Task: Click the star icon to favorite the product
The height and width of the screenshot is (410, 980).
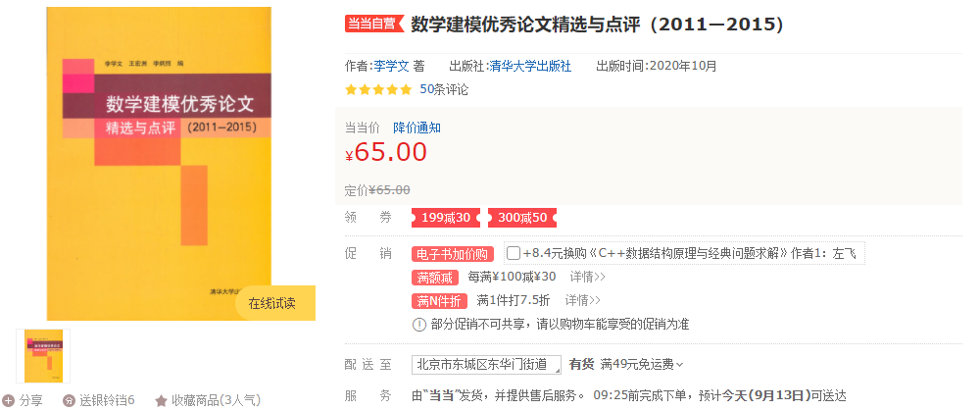Action: point(161,400)
